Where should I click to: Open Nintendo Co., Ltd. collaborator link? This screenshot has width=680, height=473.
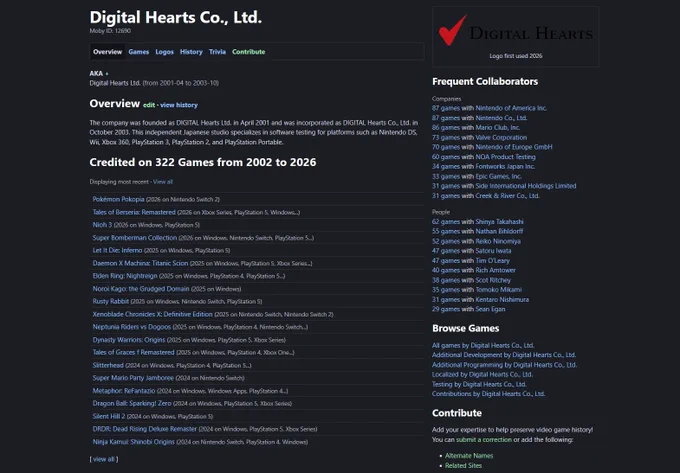pyautogui.click(x=501, y=118)
